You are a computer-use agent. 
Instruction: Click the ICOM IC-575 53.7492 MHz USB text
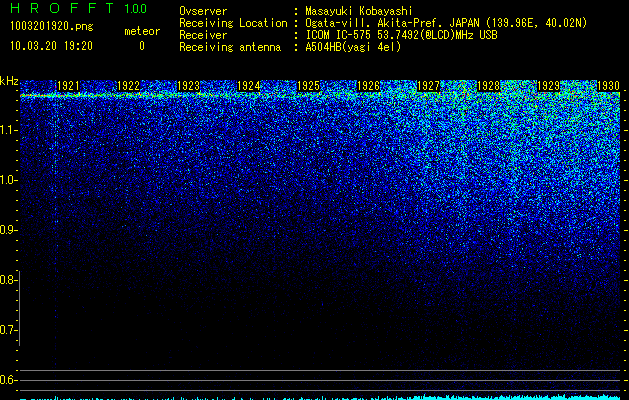click(401, 35)
